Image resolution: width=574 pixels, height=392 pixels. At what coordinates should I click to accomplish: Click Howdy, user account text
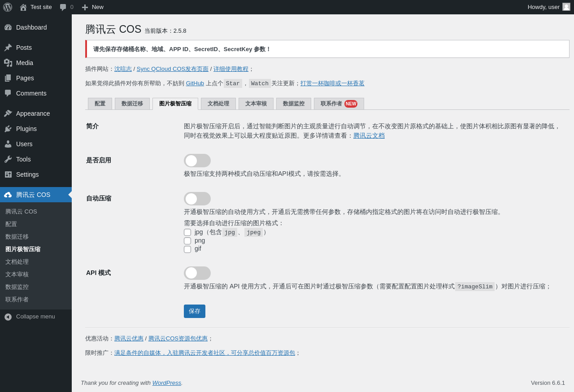pyautogui.click(x=544, y=7)
